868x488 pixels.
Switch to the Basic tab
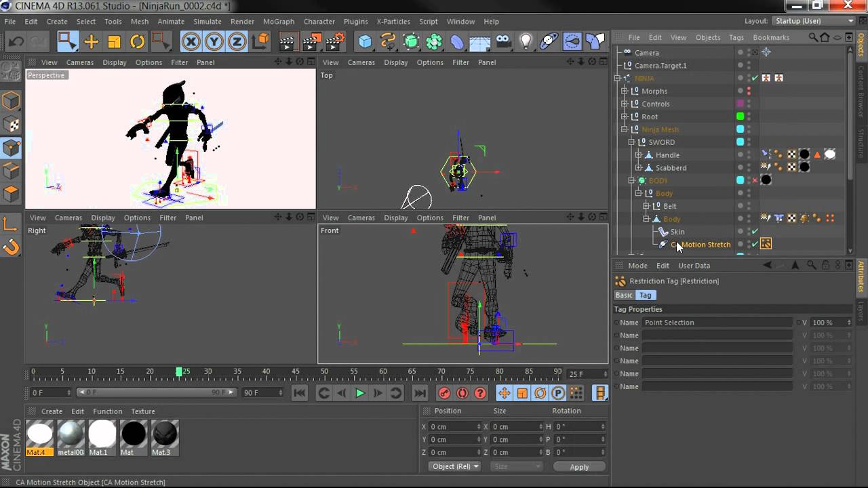click(x=624, y=295)
